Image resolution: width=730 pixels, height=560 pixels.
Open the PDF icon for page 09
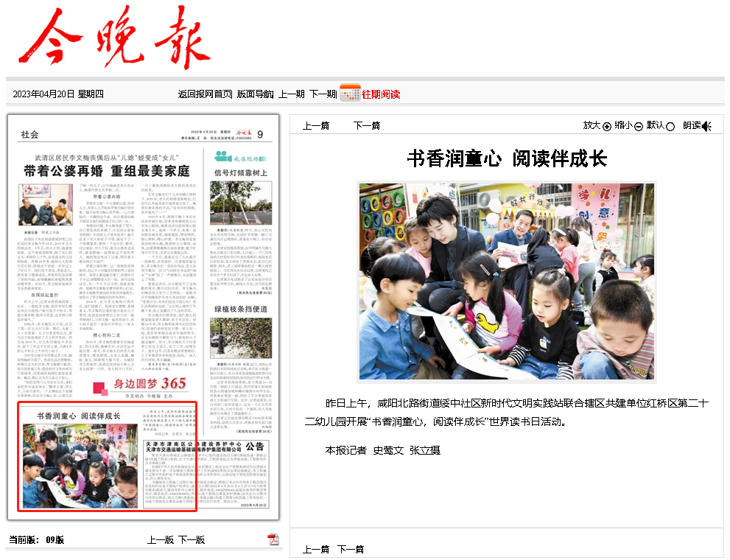(274, 539)
